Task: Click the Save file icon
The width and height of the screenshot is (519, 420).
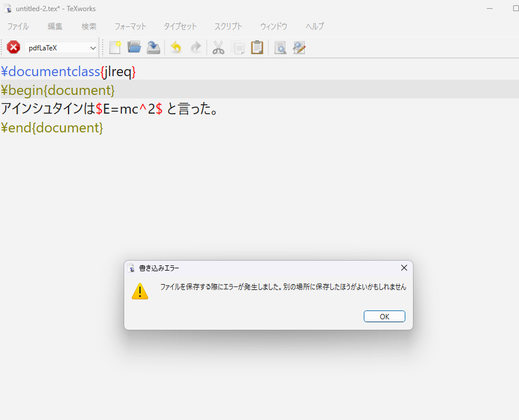Action: point(153,47)
